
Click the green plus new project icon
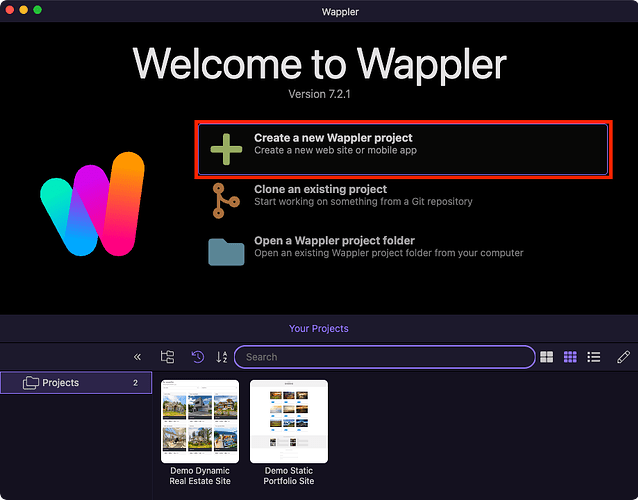[x=226, y=149]
